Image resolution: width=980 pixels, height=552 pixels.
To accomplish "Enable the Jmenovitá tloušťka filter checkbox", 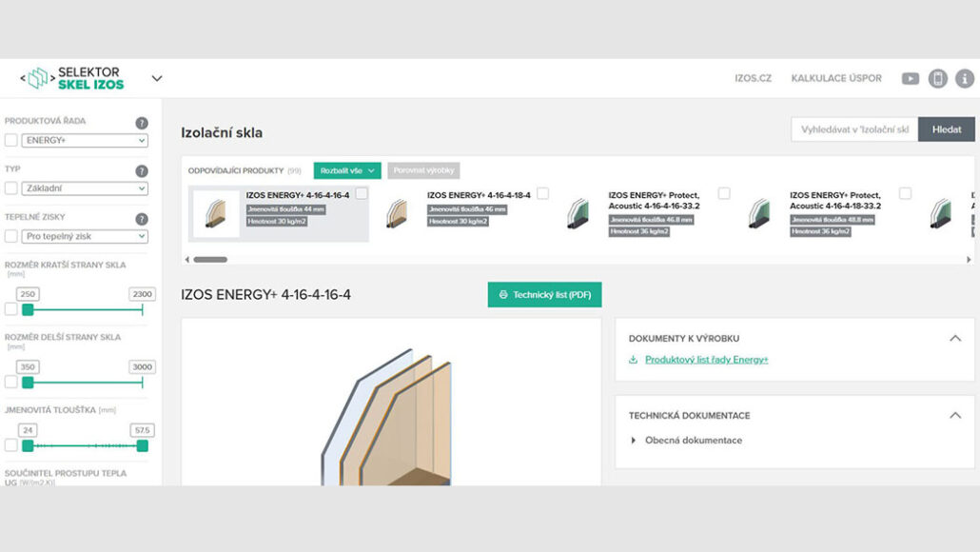I will pos(10,445).
